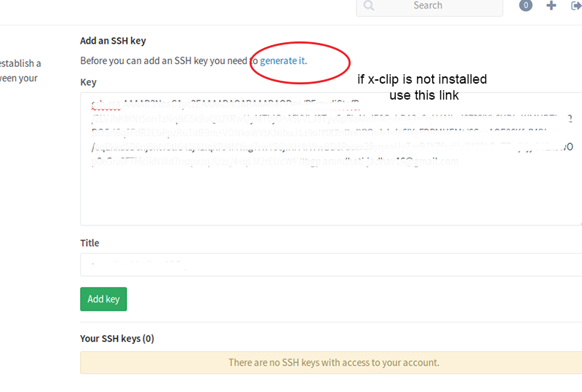Click the plus icon to create new item
Screen dimensions: 582x392
click(551, 5)
